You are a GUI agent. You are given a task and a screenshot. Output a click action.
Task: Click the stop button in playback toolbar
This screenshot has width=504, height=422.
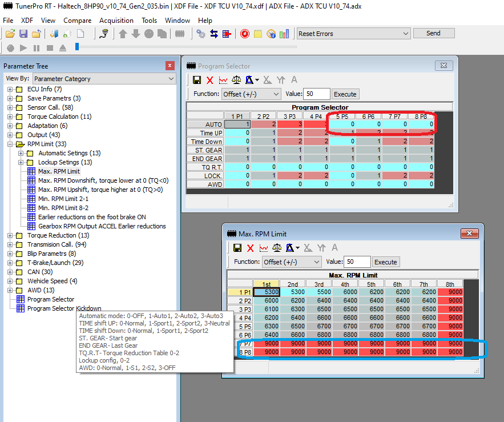point(50,48)
